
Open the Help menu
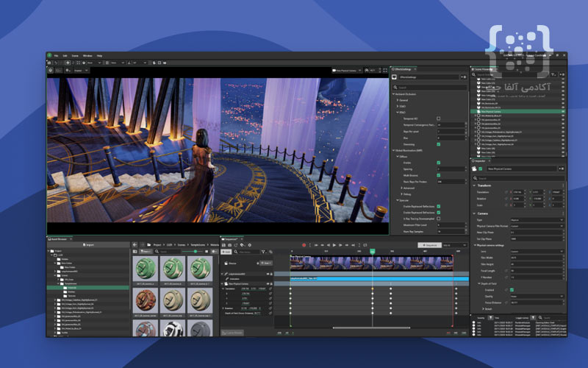coord(99,56)
